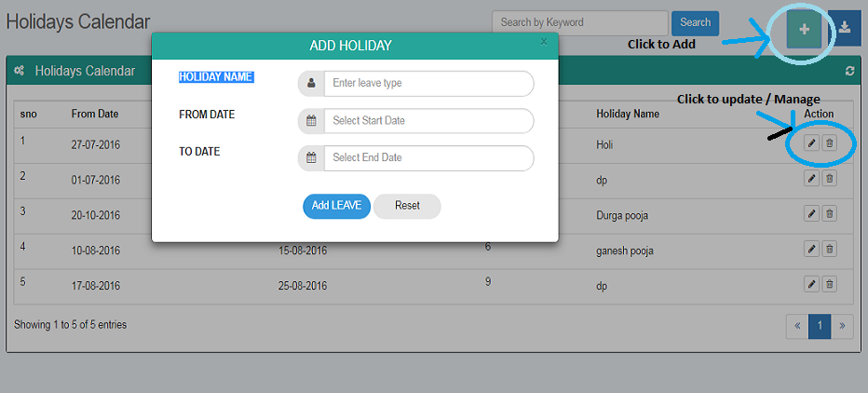Delete the 17-08-2016 dp row
868x393 pixels.
coord(829,285)
